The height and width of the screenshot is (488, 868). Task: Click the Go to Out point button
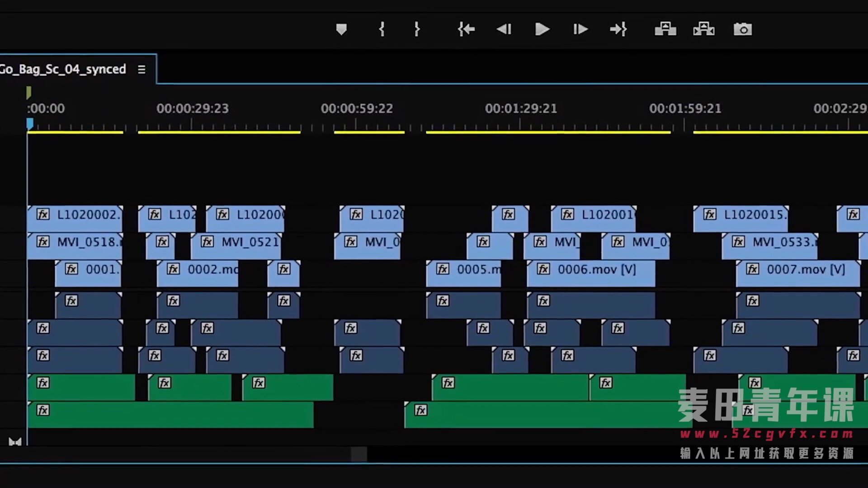coord(618,29)
